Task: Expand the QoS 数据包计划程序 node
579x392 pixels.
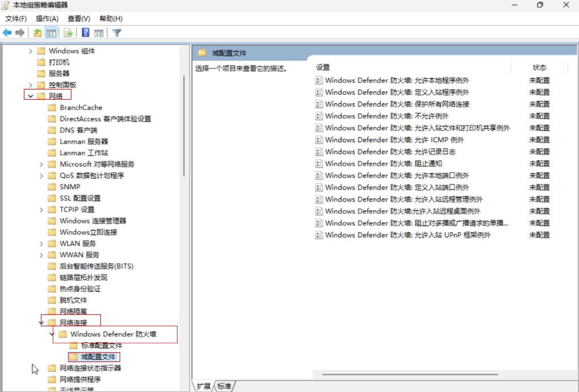Action: (x=41, y=176)
